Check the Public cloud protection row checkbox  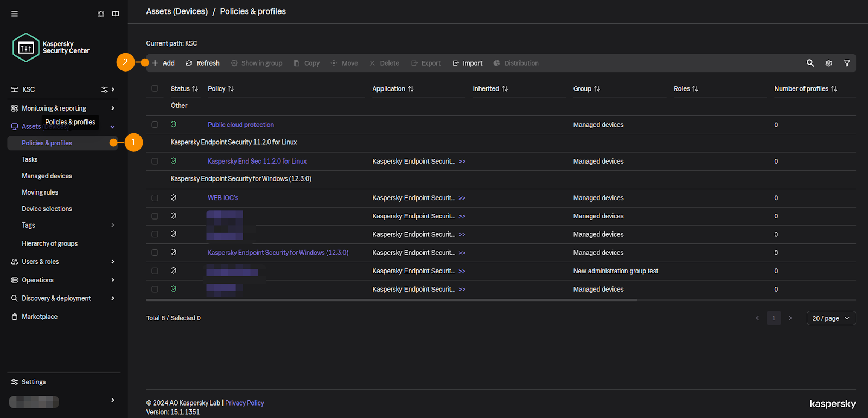click(155, 125)
